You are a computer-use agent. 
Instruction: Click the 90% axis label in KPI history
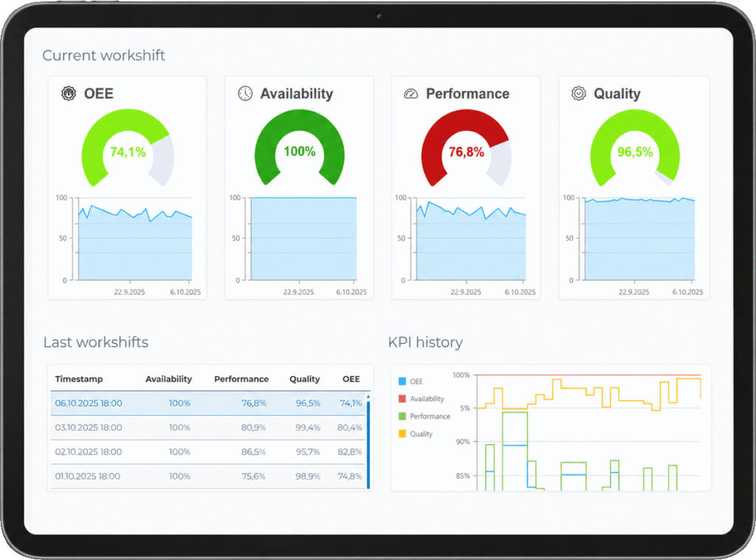point(462,441)
